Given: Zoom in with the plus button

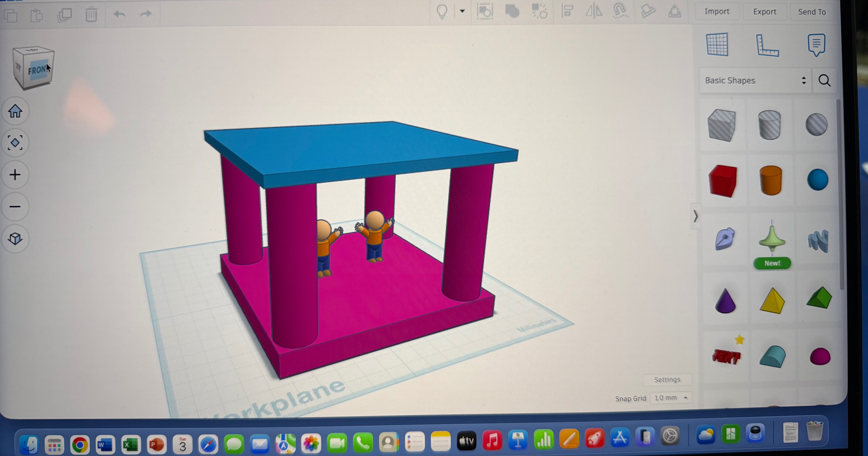Looking at the screenshot, I should point(15,175).
